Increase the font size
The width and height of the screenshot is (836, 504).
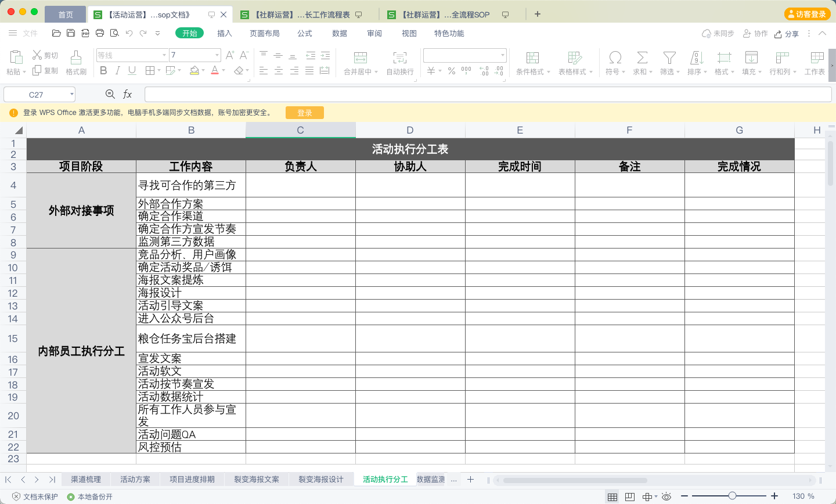pos(230,55)
